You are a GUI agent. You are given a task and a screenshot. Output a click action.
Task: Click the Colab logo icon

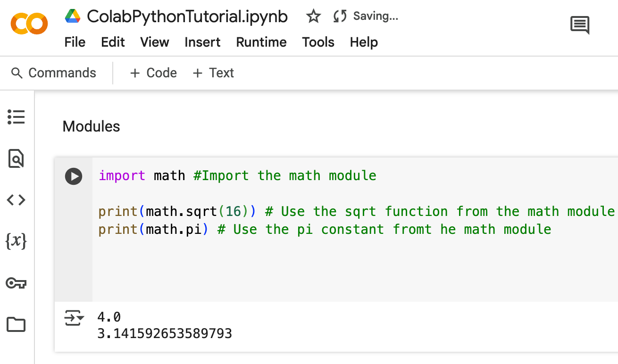29,25
